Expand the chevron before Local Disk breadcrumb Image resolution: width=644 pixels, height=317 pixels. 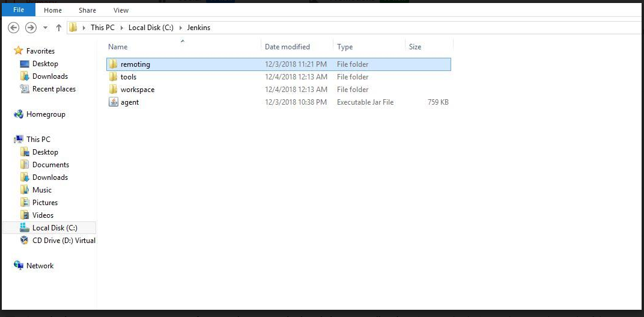122,28
